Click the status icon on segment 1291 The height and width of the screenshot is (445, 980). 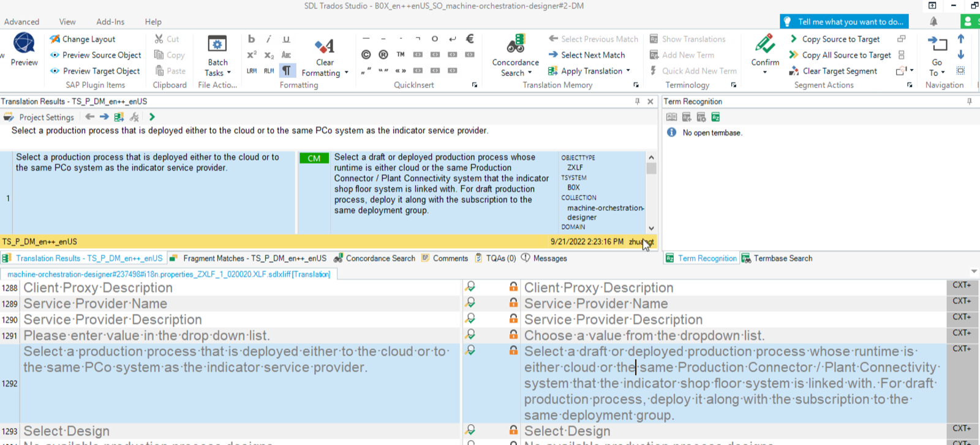[470, 334]
